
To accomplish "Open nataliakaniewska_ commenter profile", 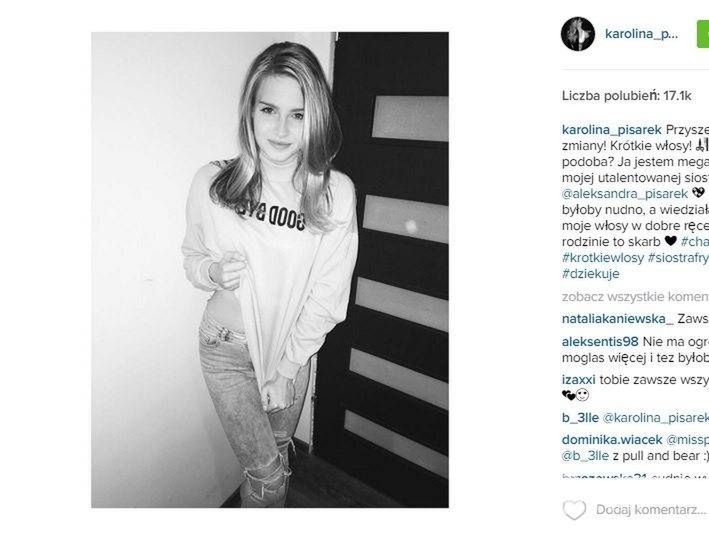I will 617,319.
